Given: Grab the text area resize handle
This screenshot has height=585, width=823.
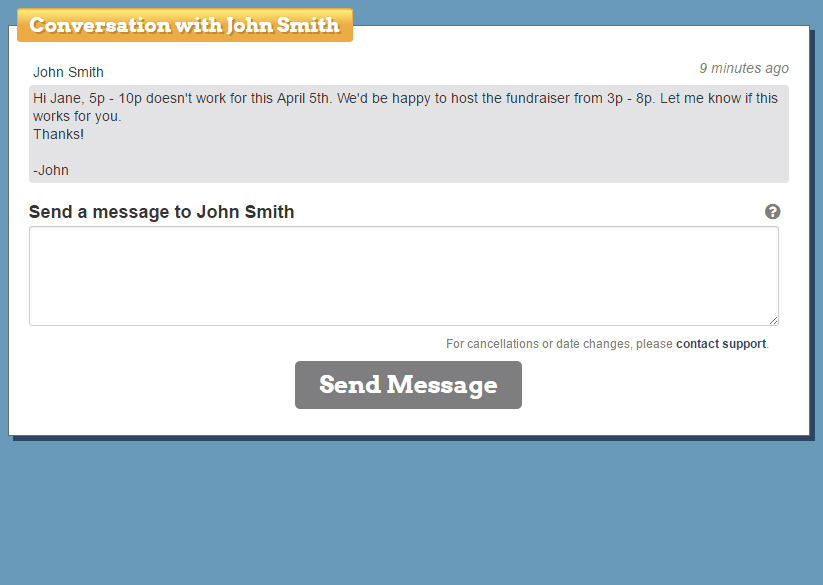Looking at the screenshot, I should [773, 320].
